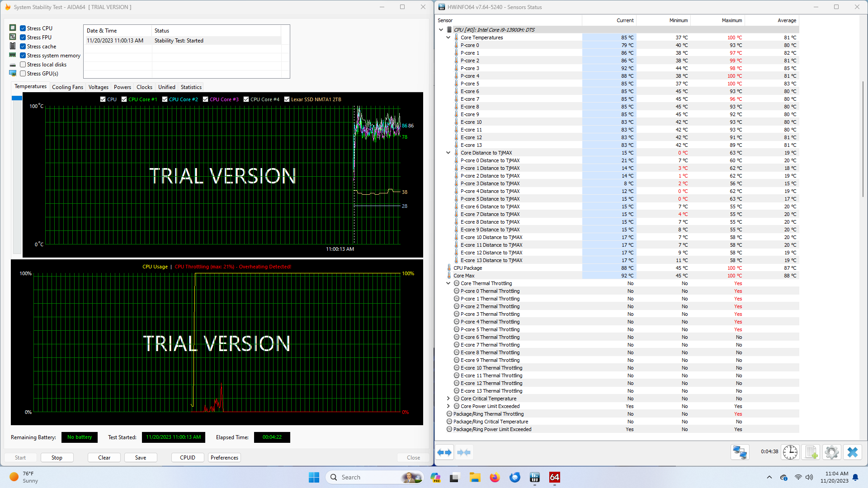This screenshot has height=488, width=868.
Task: Uncheck Stress cache option
Action: tap(23, 46)
